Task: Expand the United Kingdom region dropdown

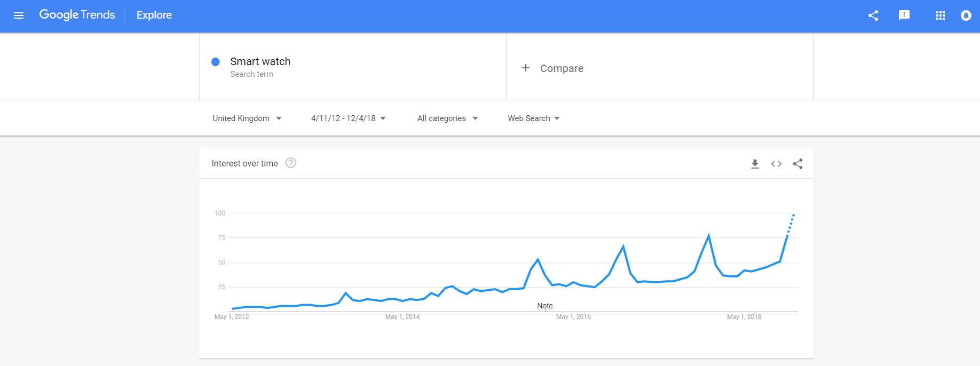Action: (x=247, y=118)
